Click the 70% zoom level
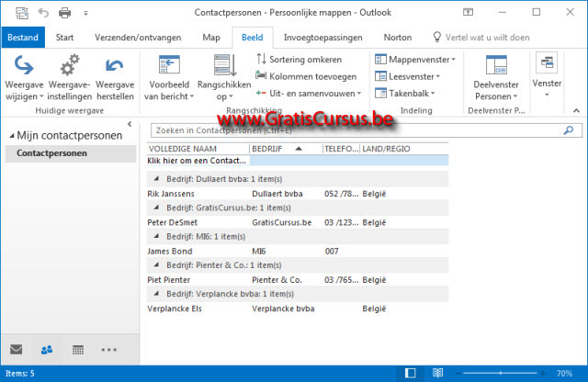This screenshot has height=382, width=588. tap(564, 374)
